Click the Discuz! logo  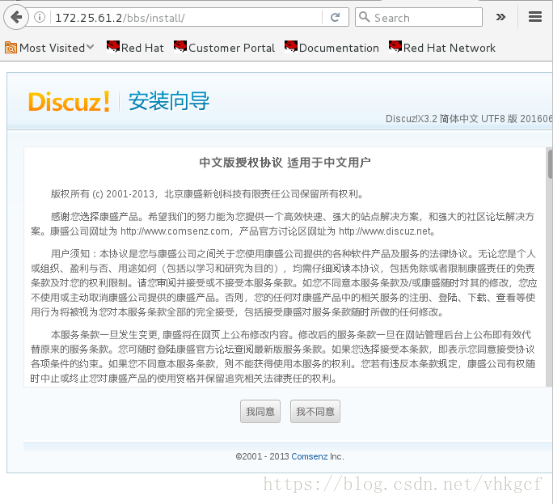coord(69,102)
